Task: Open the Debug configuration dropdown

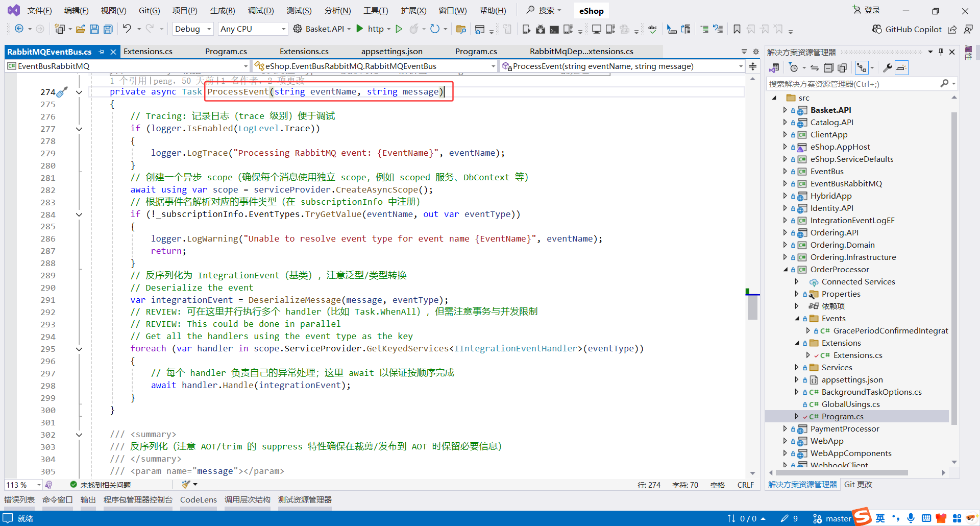Action: [x=192, y=29]
